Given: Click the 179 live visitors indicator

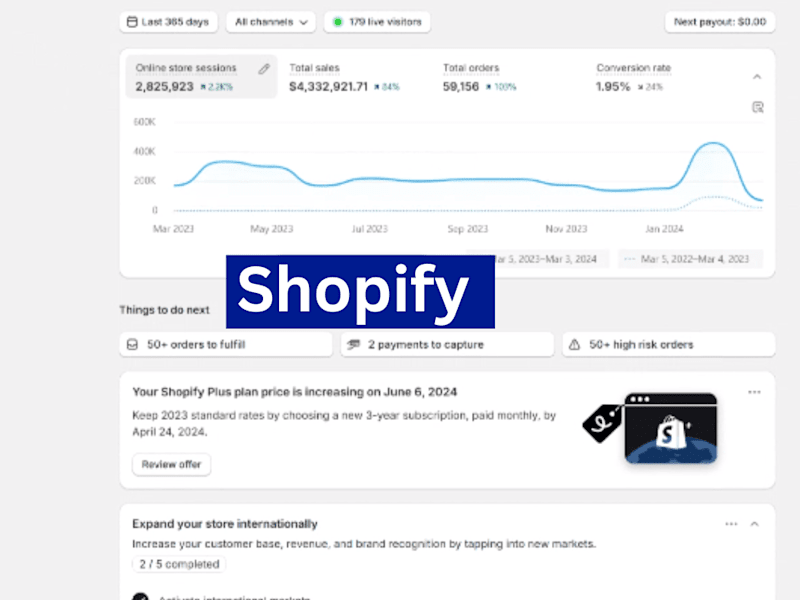Looking at the screenshot, I should 377,22.
